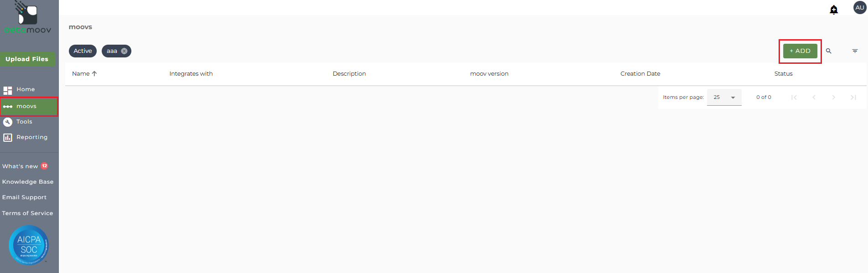Click the Status column header
The width and height of the screenshot is (868, 273).
point(784,73)
